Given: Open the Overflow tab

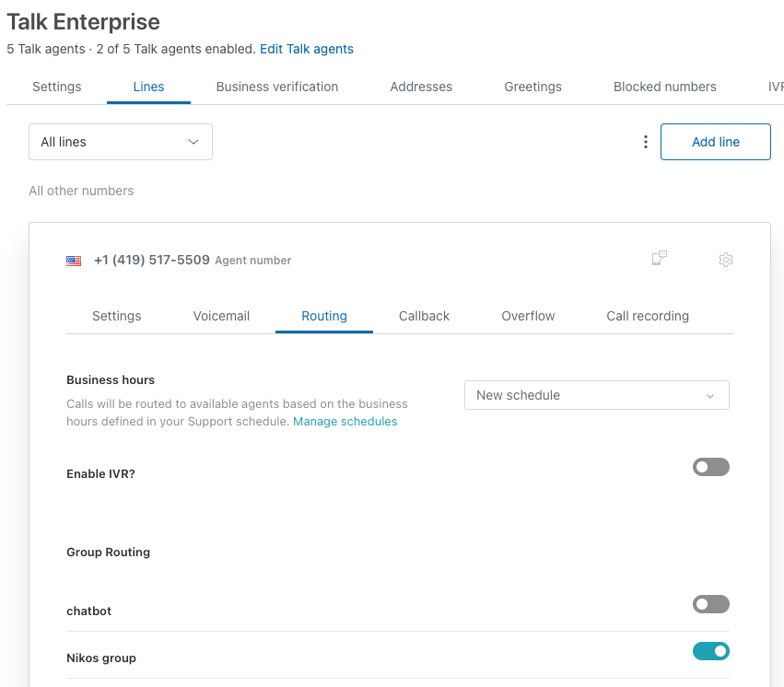Looking at the screenshot, I should click(527, 316).
